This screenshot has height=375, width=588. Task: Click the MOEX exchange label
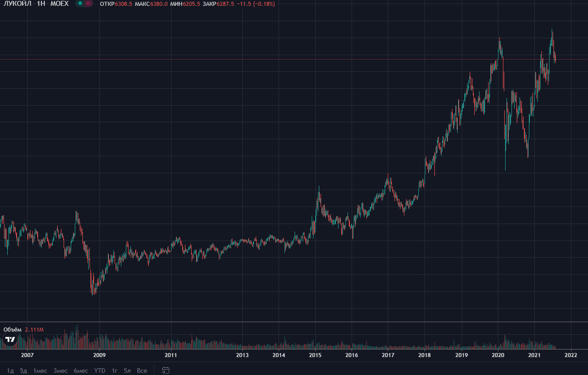[x=59, y=3]
